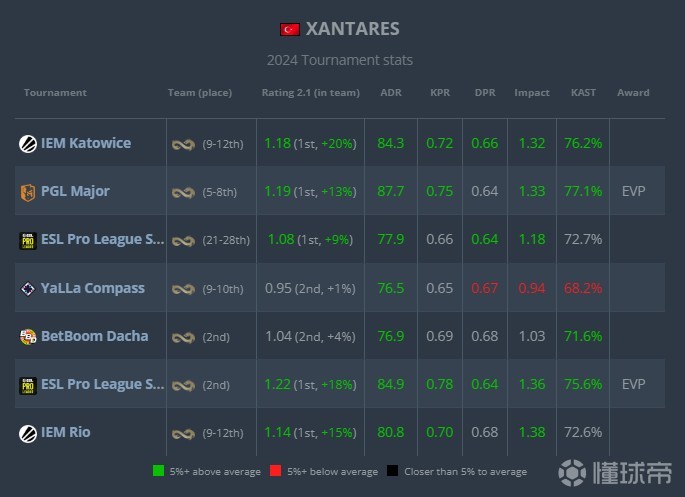The height and width of the screenshot is (497, 685).
Task: Click the BetBoom Dacha tournament logo
Action: (28, 337)
